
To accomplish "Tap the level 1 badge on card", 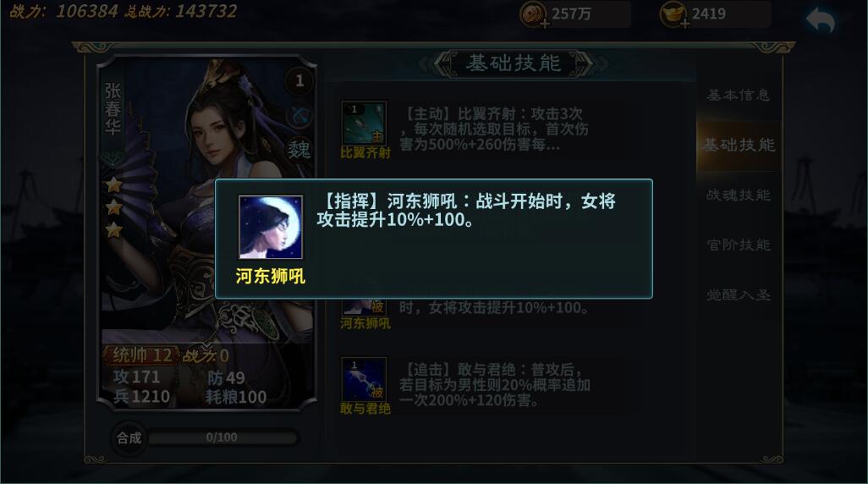I will (x=299, y=81).
